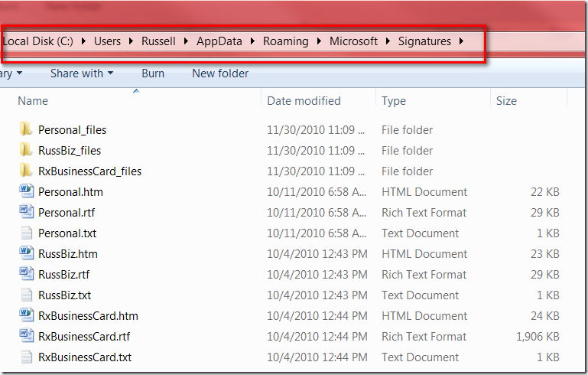
Task: Click the RussBiz_files folder icon
Action: (26, 150)
